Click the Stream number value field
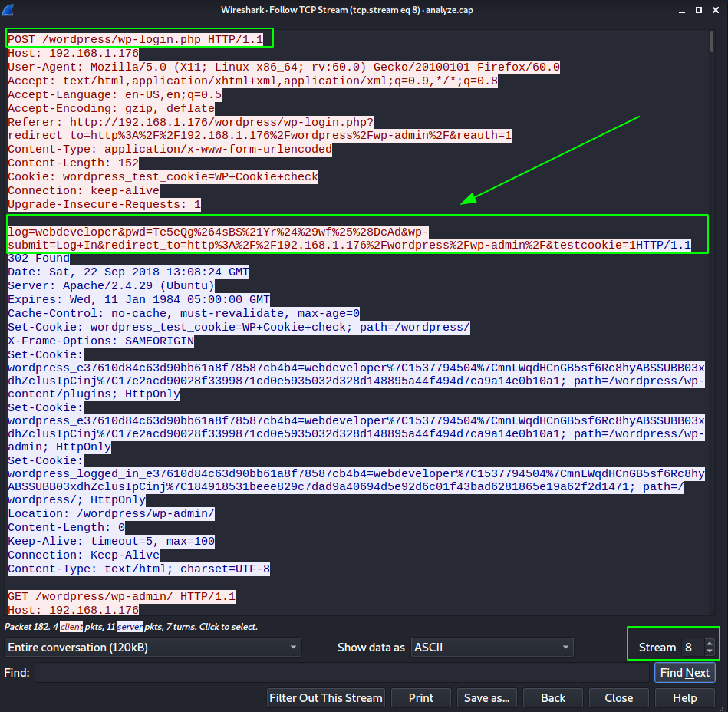Screen dimensions: 728x712 (x=690, y=648)
